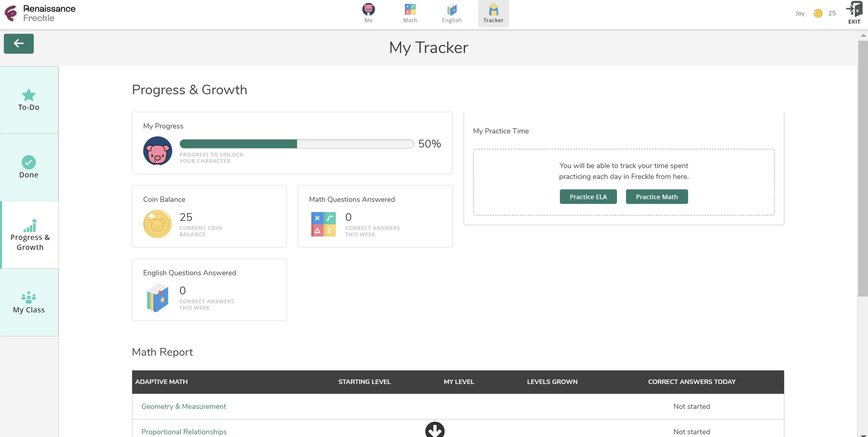Screen dimensions: 868x437
Task: Click the 50% character unlock progress bar
Action: click(296, 144)
